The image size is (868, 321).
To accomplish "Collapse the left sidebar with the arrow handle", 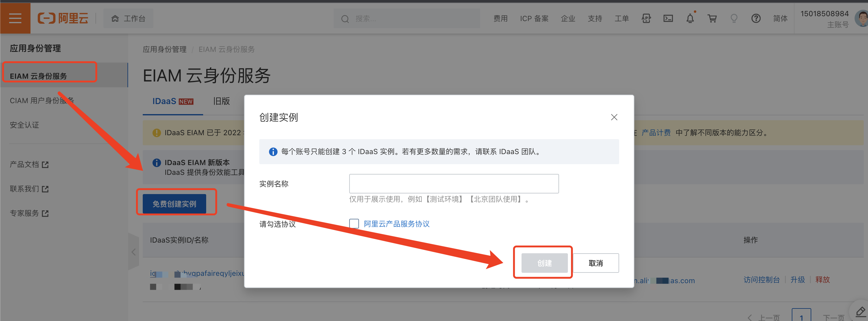I will pyautogui.click(x=134, y=252).
